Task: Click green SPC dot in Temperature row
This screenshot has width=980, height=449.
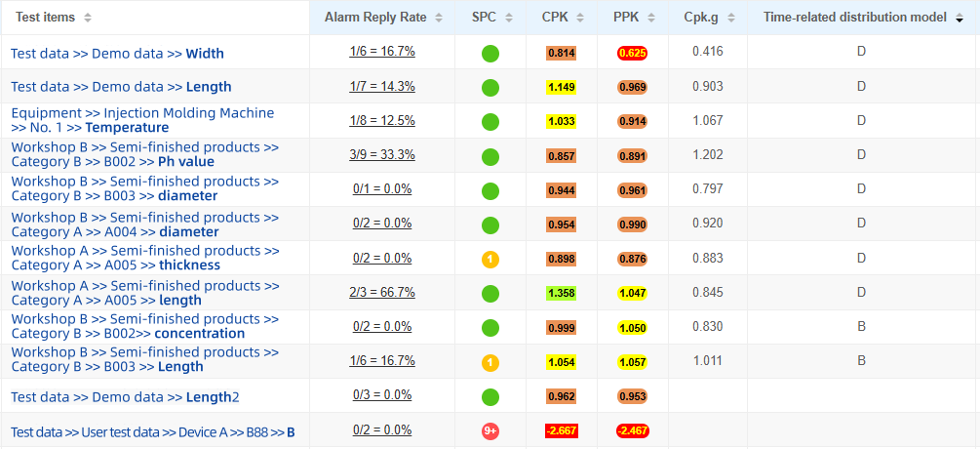Action: pos(490,122)
